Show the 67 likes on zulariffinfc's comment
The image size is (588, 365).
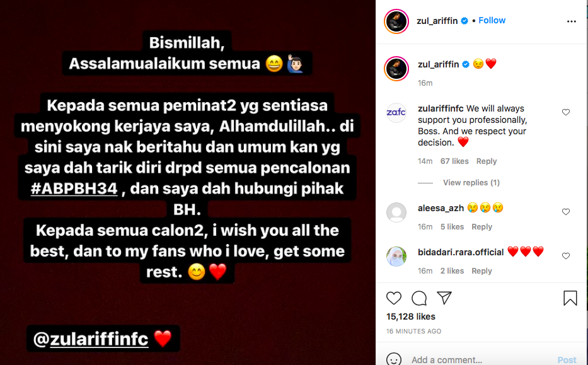click(454, 161)
